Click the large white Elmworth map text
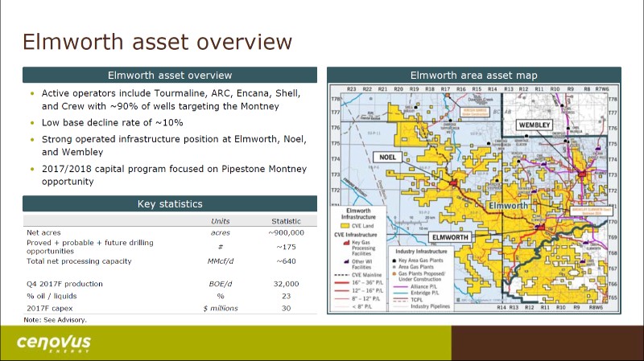 [508, 206]
